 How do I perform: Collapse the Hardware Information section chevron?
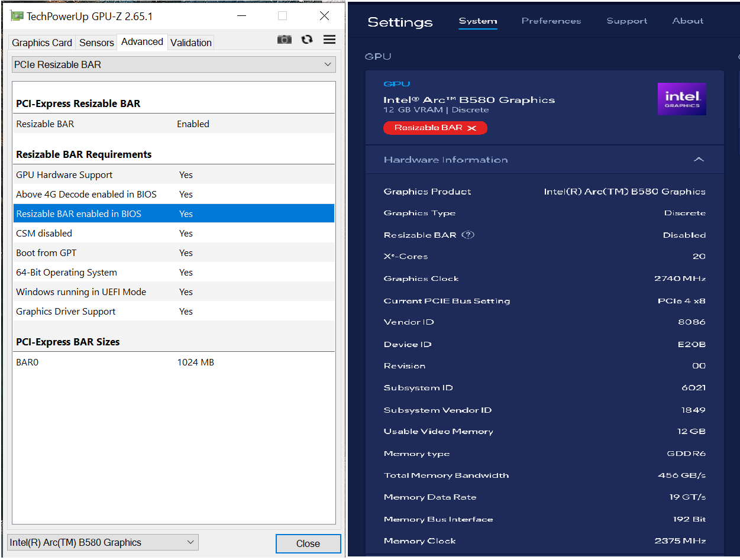pos(699,160)
